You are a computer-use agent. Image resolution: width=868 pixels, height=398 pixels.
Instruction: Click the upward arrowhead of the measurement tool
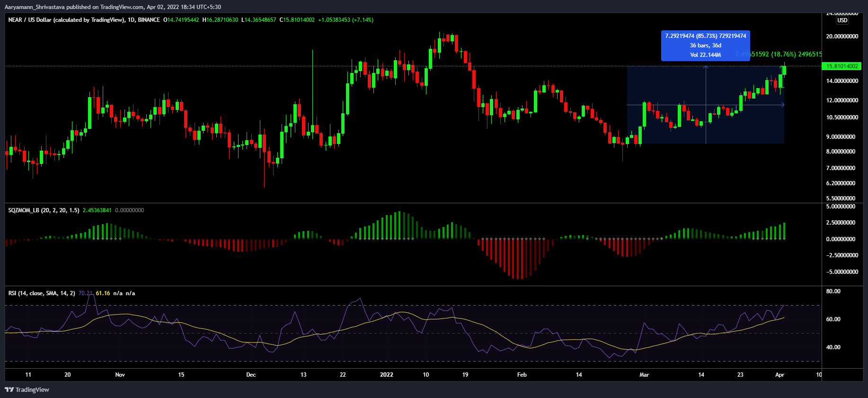click(706, 67)
